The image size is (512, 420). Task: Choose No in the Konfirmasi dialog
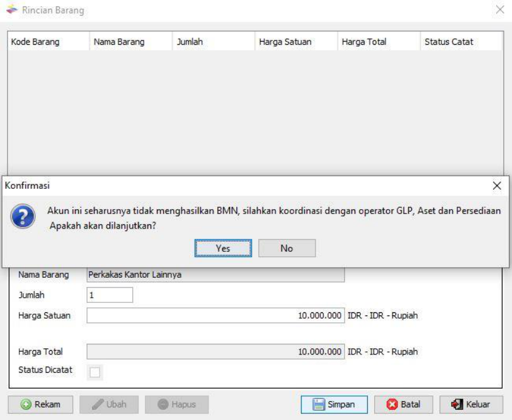point(287,248)
